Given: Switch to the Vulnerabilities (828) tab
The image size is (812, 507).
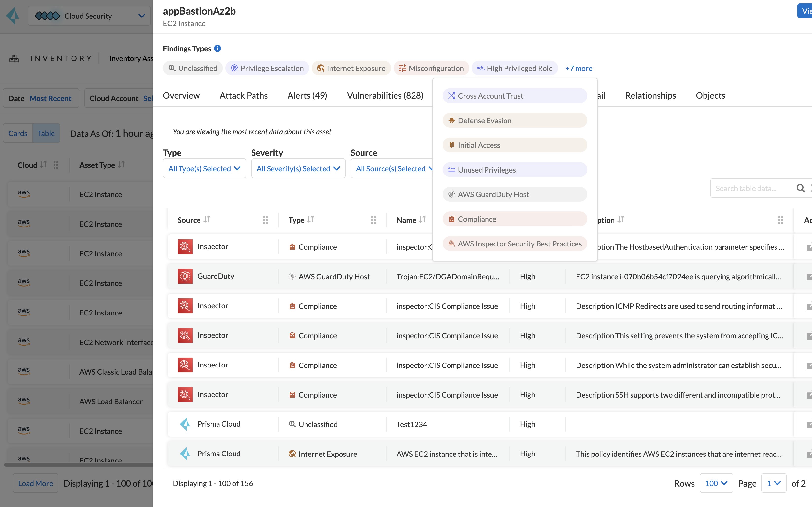Looking at the screenshot, I should 385,96.
